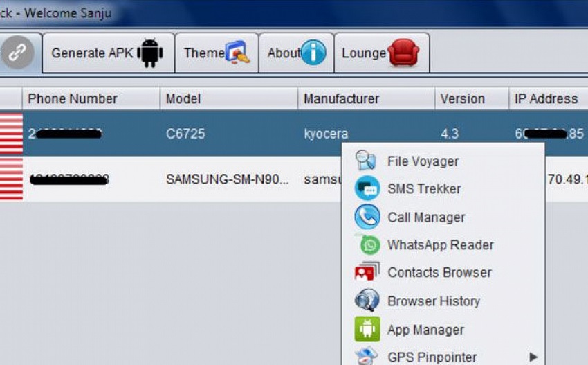Click the green App Manager icon
Viewport: 588px width, 365px height.
pos(367,329)
